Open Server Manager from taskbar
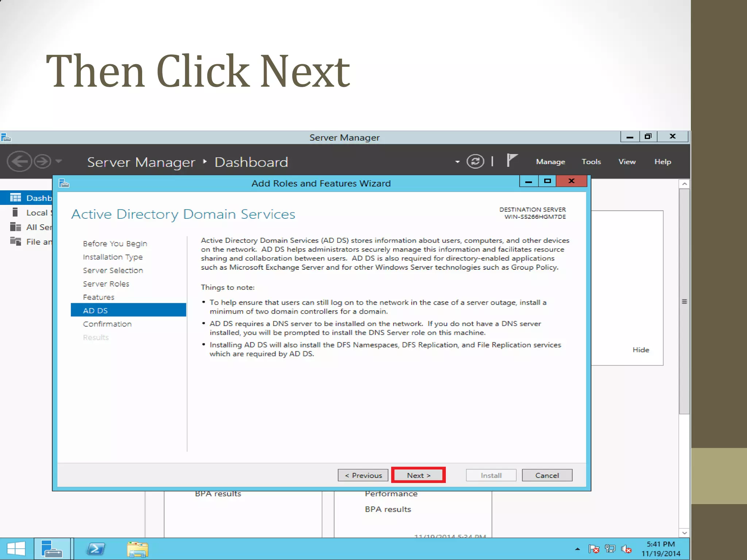747x560 pixels. [52, 549]
